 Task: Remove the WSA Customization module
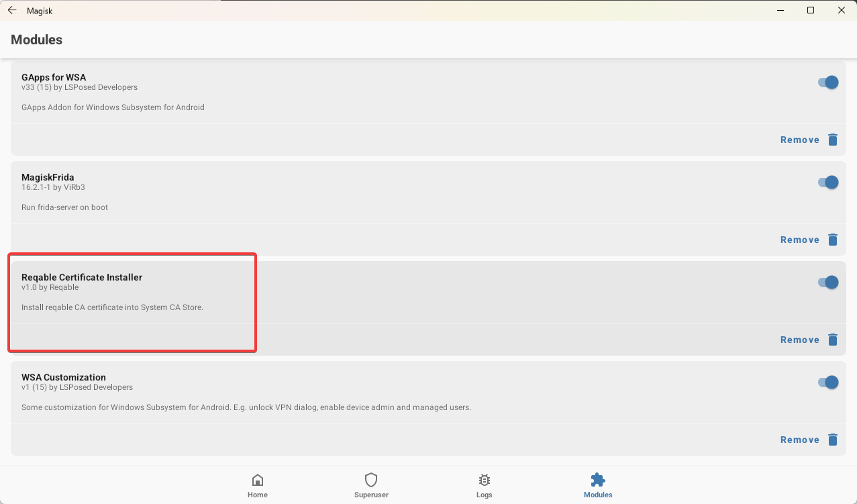800,440
